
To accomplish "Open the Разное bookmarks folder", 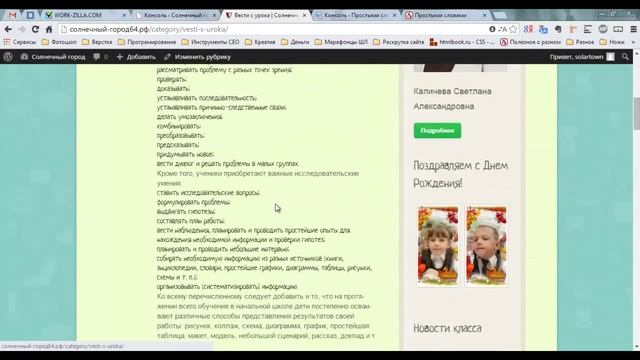I will tap(580, 42).
